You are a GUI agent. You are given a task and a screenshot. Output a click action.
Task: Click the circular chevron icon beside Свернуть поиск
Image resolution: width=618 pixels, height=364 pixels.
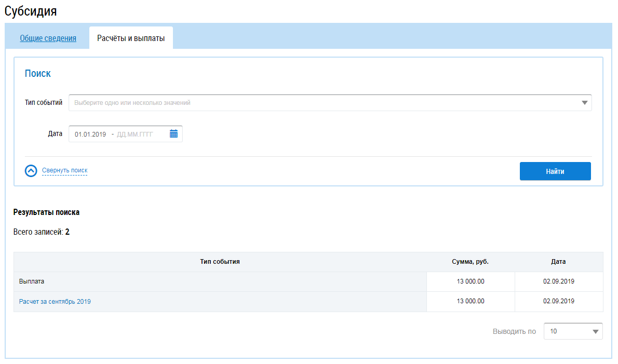pyautogui.click(x=31, y=171)
